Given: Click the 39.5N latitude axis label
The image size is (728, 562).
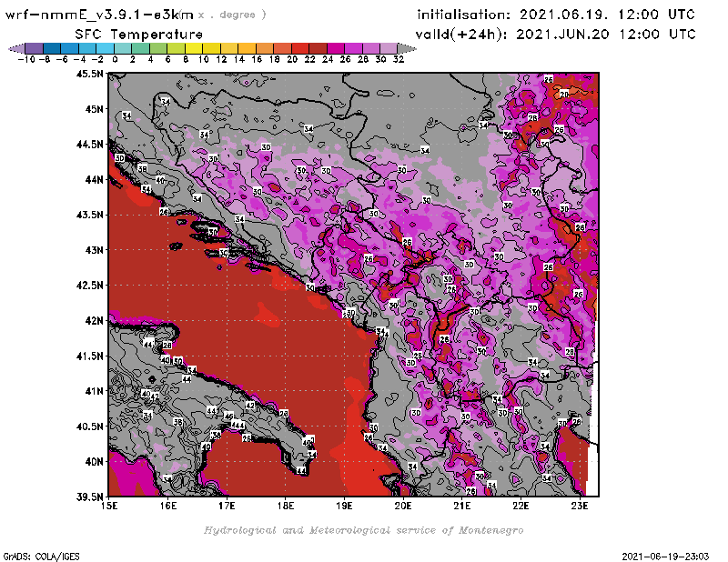Looking at the screenshot, I should pos(89,497).
